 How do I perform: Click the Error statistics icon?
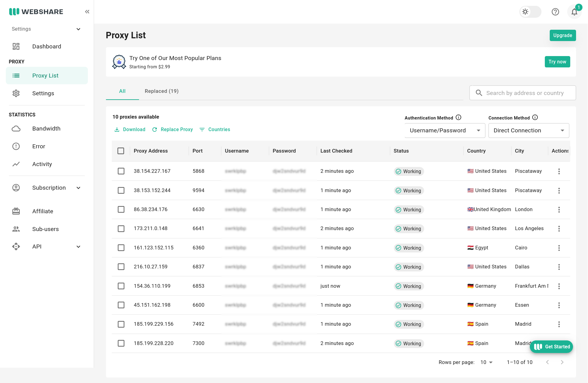click(x=16, y=146)
